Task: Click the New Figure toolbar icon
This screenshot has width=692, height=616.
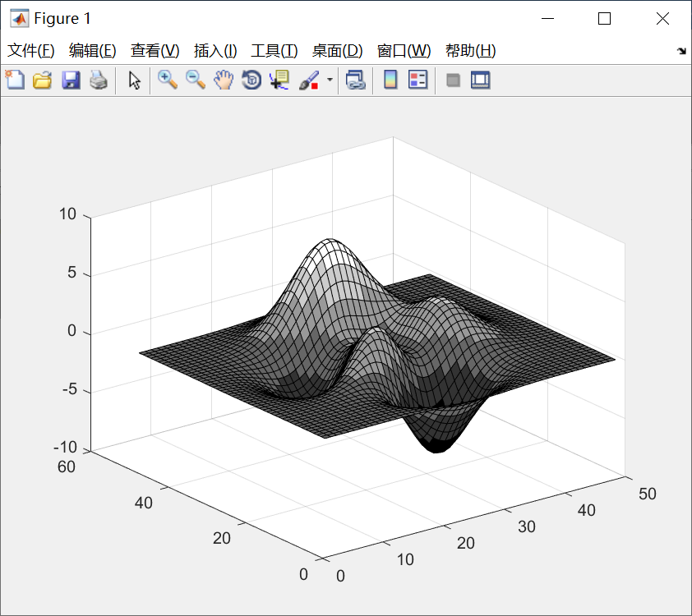Action: coord(15,80)
